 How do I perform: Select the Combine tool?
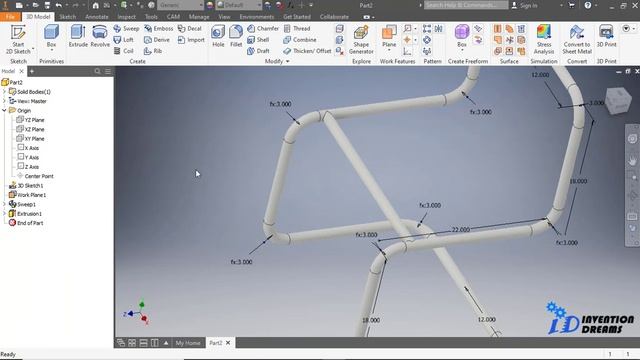point(300,40)
